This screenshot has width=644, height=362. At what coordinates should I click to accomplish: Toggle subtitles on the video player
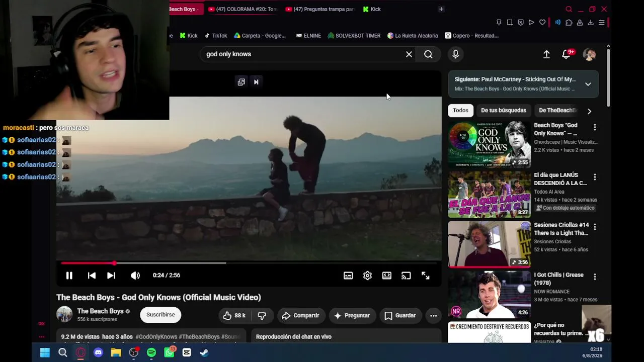coord(348,276)
